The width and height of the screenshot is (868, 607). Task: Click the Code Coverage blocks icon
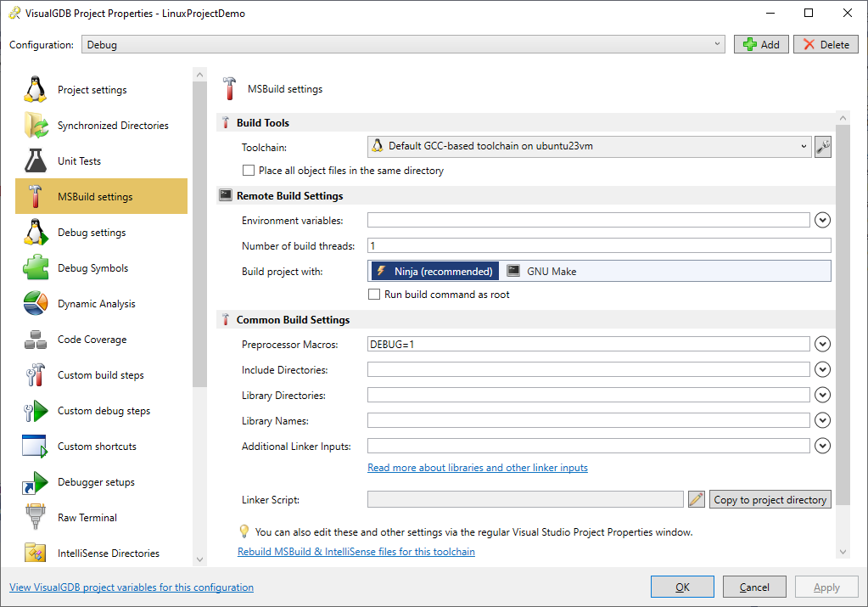click(x=36, y=339)
